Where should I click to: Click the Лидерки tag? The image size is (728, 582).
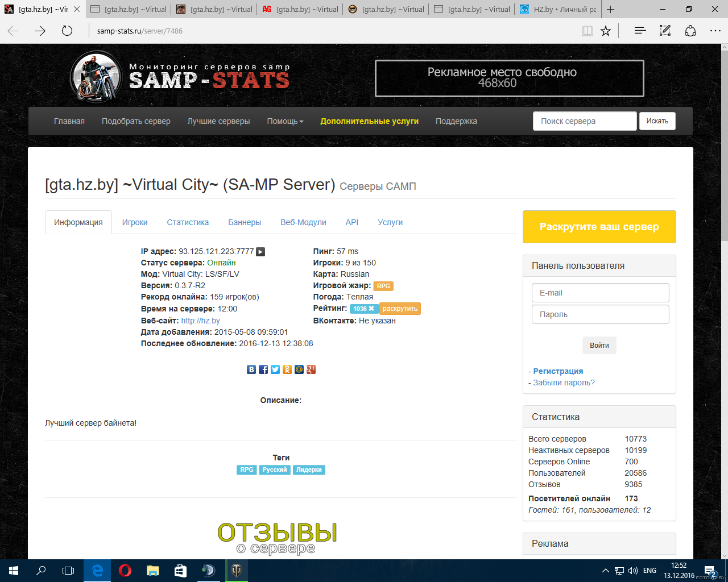pyautogui.click(x=309, y=470)
